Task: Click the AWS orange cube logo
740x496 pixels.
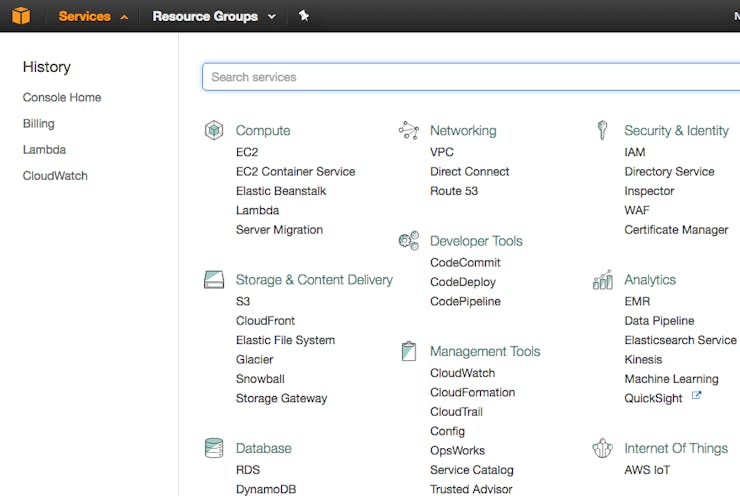Action: pos(21,16)
